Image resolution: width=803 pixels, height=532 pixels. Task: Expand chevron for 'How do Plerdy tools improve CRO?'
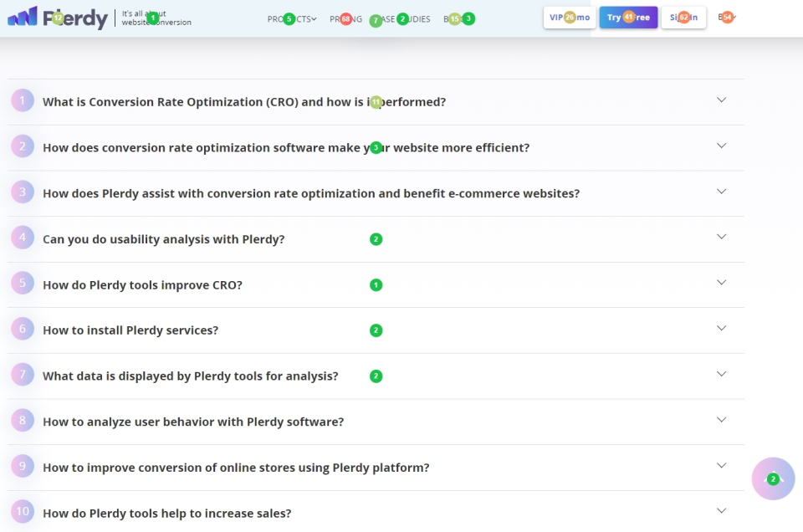722,283
